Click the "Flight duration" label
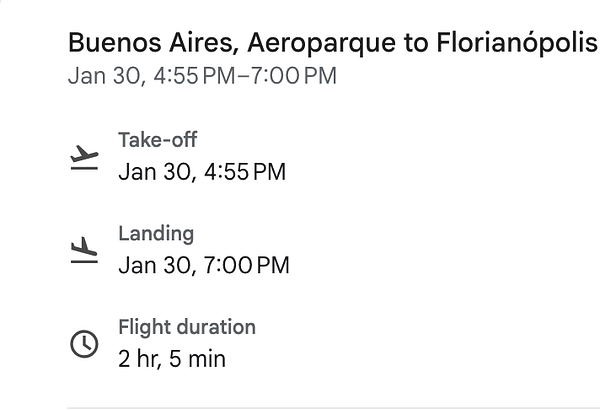Image resolution: width=600 pixels, height=410 pixels. (187, 326)
